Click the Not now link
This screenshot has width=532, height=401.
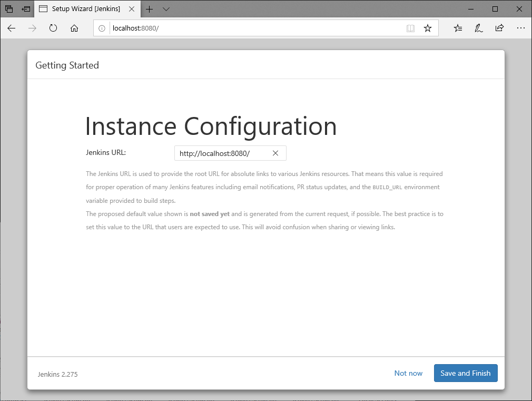tap(408, 373)
